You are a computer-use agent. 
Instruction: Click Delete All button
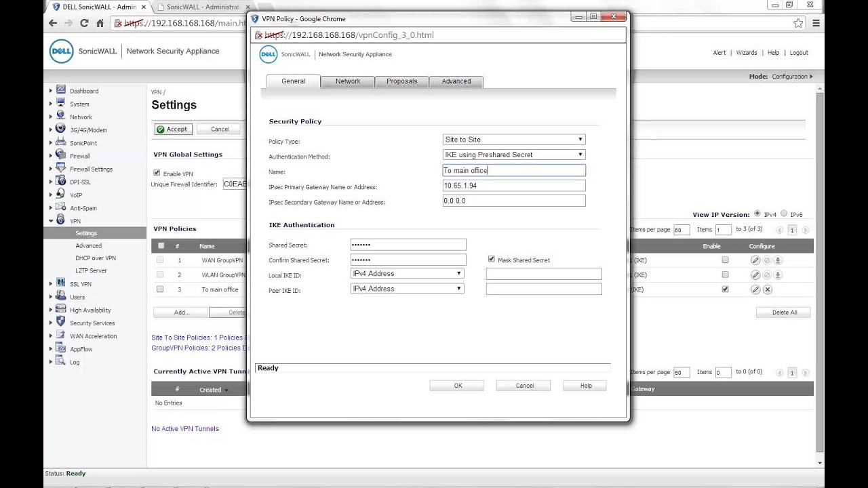pyautogui.click(x=784, y=312)
